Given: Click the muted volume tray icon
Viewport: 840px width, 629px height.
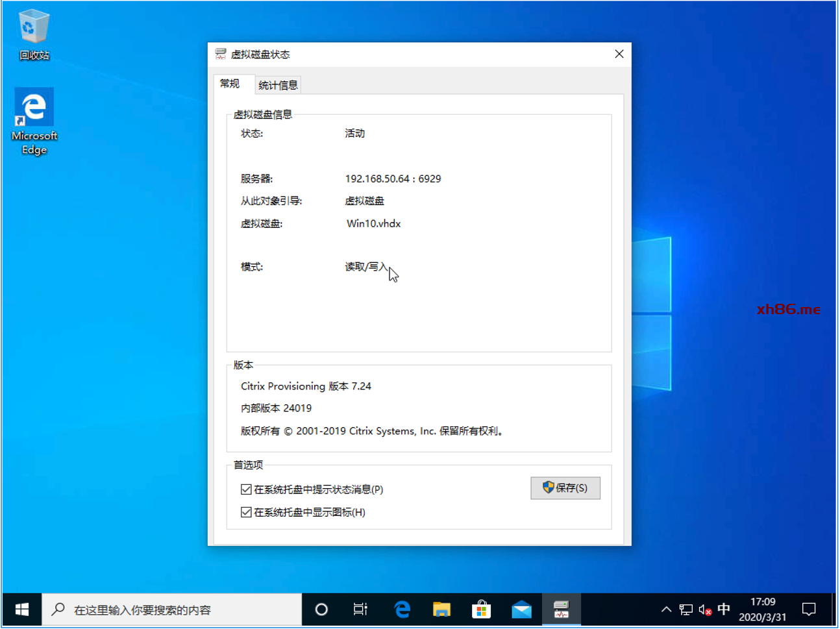Looking at the screenshot, I should (706, 610).
